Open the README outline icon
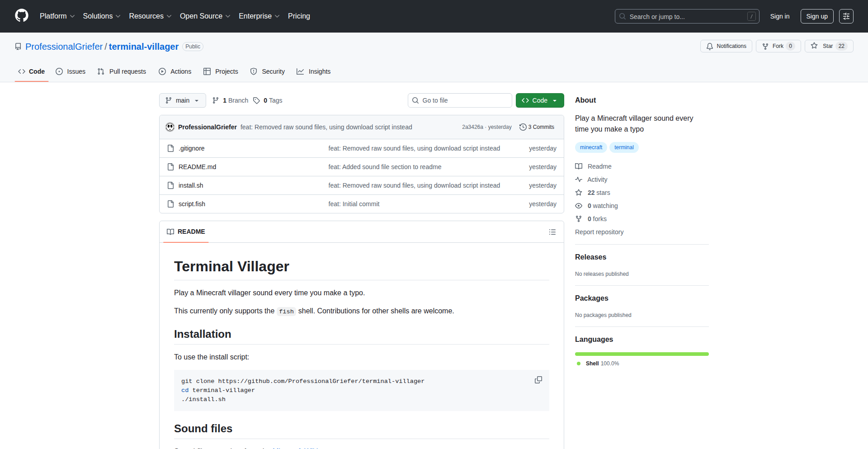The image size is (868, 449). coord(552,232)
